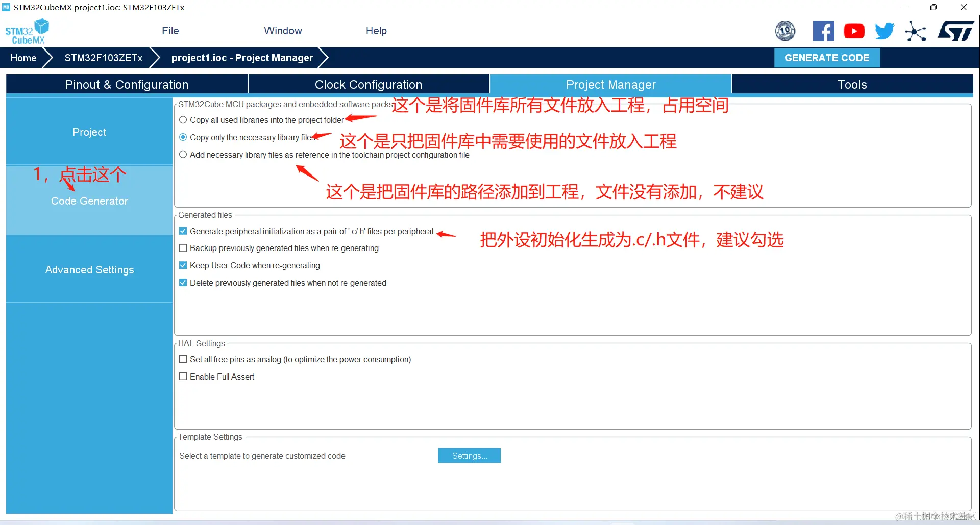
Task: Restore down the STM32CubeMX window
Action: tap(934, 7)
